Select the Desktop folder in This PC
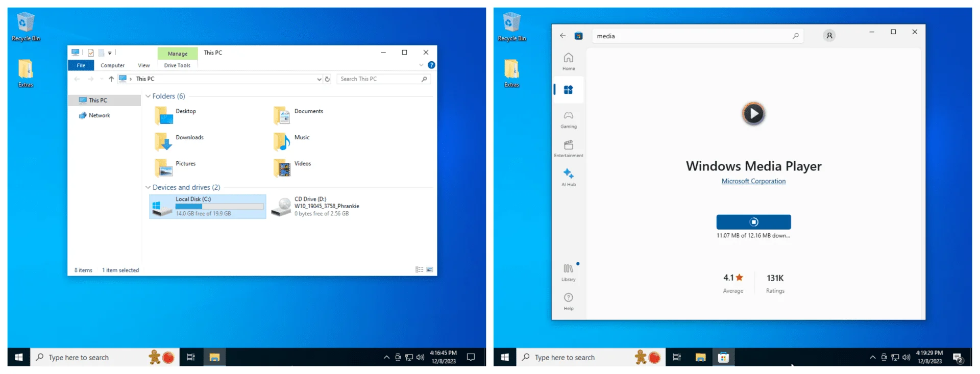This screenshot has width=980, height=374. point(176,115)
